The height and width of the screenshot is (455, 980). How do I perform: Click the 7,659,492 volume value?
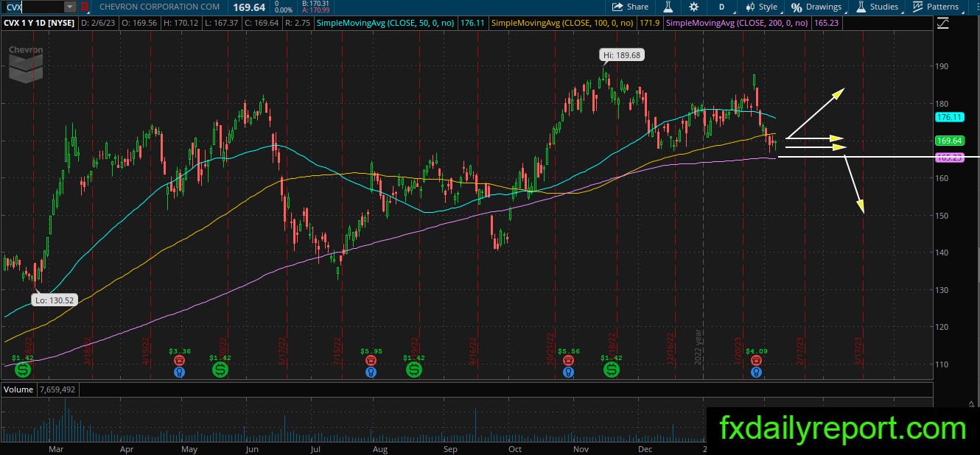coord(56,389)
